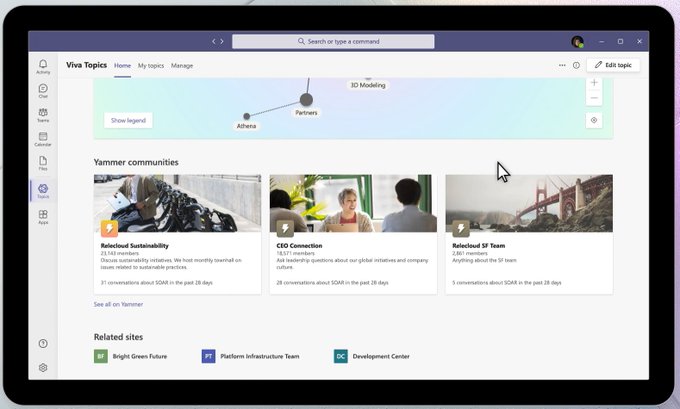This screenshot has height=409, width=680.
Task: Open the Relecloud SF Team title
Action: point(479,245)
